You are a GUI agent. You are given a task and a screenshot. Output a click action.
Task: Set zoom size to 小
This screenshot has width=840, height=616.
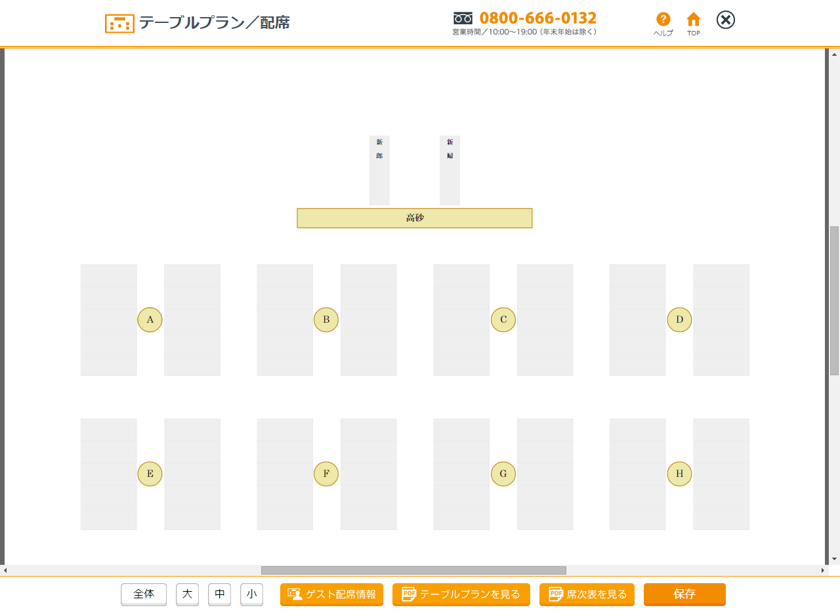coord(251,594)
